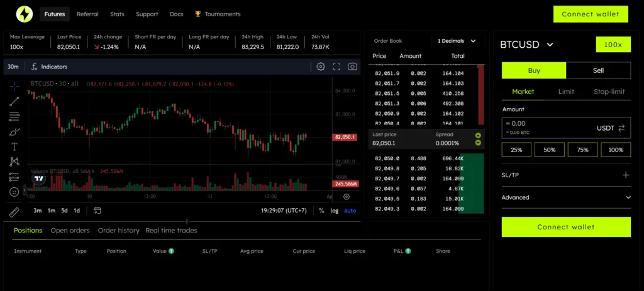The height and width of the screenshot is (291, 644).
Task: Click top Connect wallet button
Action: (591, 14)
